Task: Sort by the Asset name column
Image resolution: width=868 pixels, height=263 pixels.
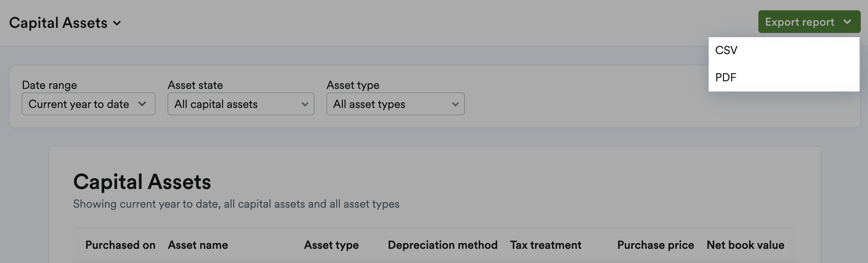Action: (198, 245)
